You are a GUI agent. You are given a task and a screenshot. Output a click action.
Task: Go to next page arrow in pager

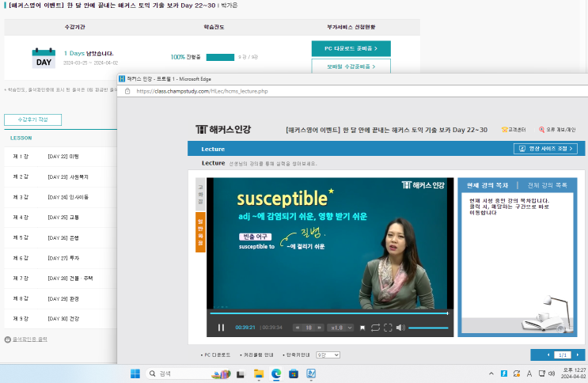(578, 355)
